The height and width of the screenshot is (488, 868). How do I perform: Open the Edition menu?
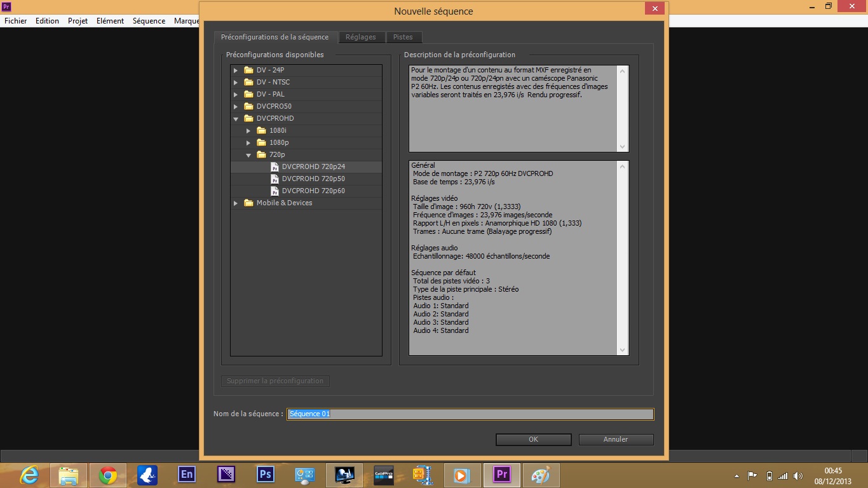tap(47, 21)
